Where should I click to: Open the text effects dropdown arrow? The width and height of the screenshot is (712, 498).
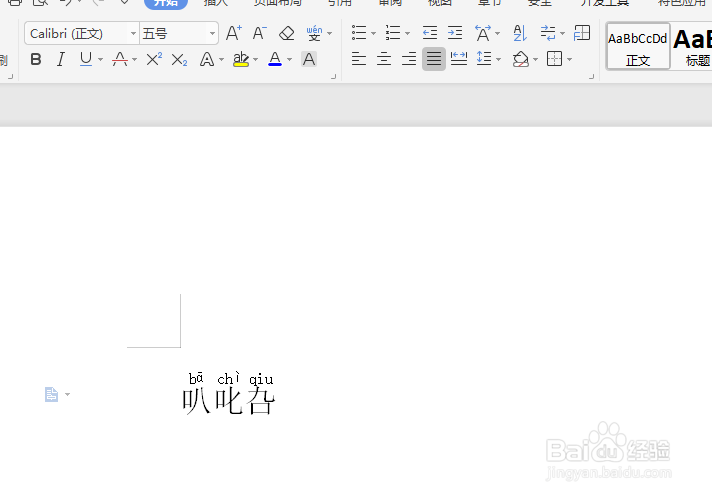221,59
